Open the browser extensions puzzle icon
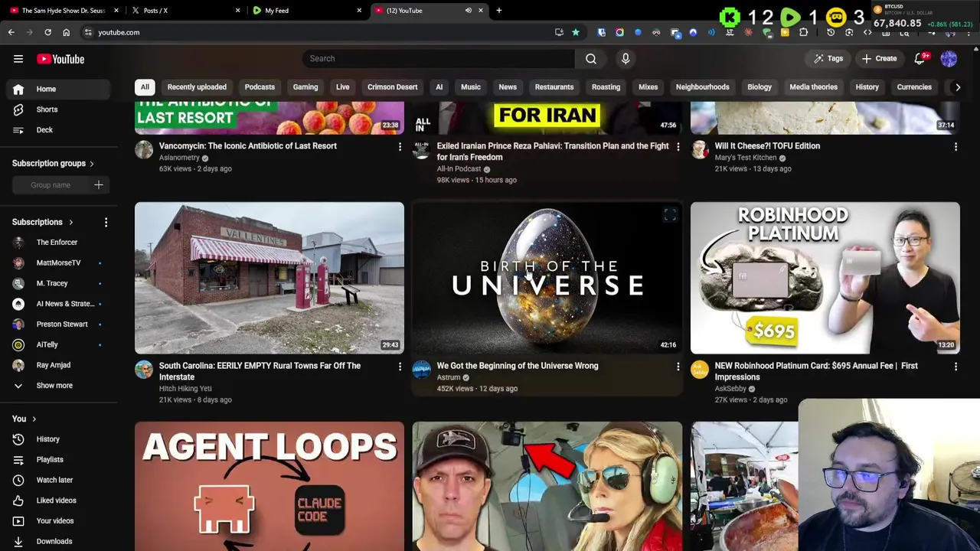The image size is (980, 551). pyautogui.click(x=803, y=32)
